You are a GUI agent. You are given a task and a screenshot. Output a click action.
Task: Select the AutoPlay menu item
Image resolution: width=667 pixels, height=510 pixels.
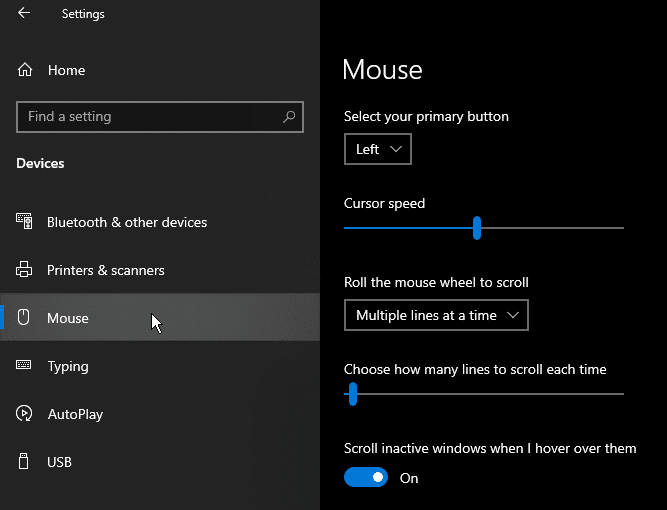point(160,414)
